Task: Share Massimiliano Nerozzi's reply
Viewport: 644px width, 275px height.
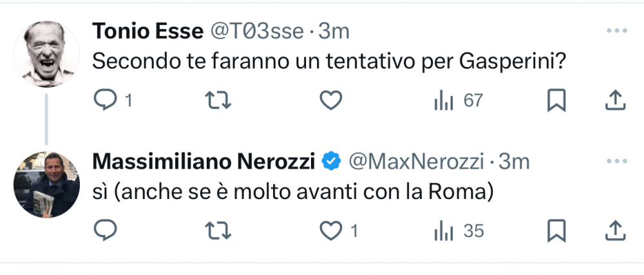Action: point(615,231)
